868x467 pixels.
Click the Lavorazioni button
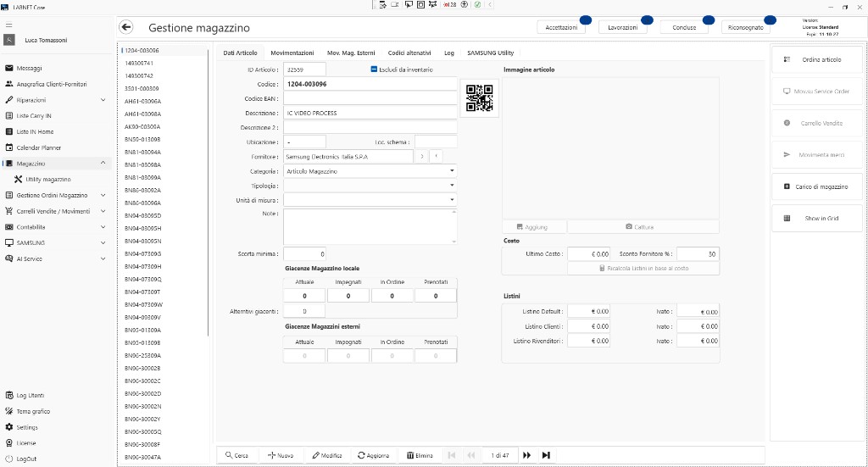(623, 27)
